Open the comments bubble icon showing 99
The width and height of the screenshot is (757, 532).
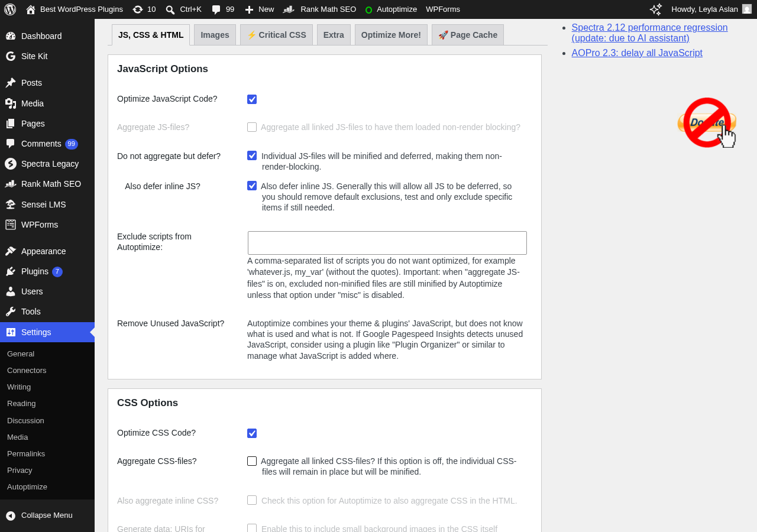coord(216,9)
